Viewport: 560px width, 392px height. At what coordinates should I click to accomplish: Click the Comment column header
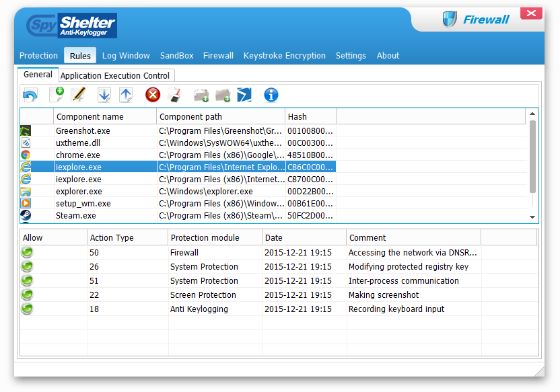(x=414, y=237)
